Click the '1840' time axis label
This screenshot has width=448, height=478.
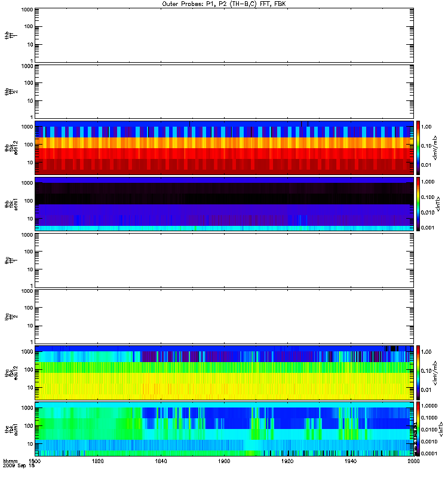click(x=161, y=461)
